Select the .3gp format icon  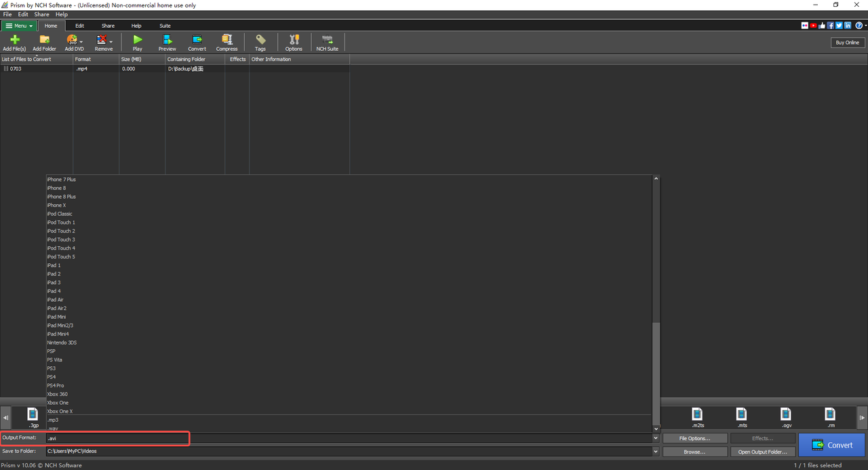pos(33,417)
